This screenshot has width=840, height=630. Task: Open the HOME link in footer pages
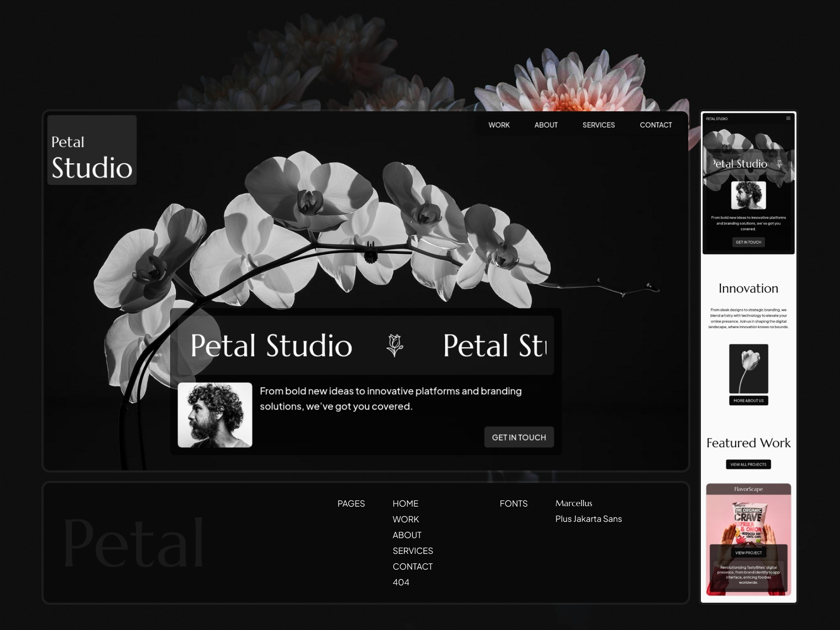tap(405, 503)
